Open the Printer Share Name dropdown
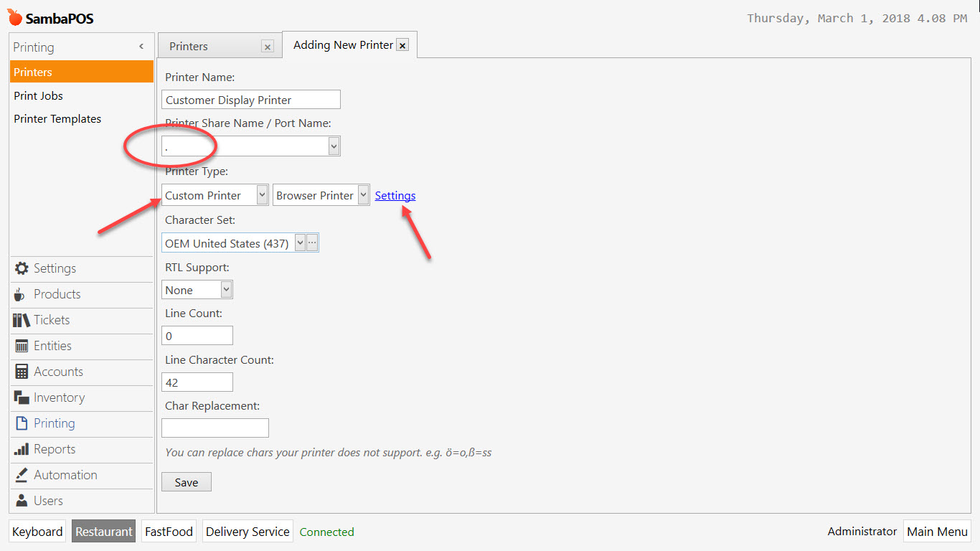The width and height of the screenshot is (980, 551). coord(333,146)
